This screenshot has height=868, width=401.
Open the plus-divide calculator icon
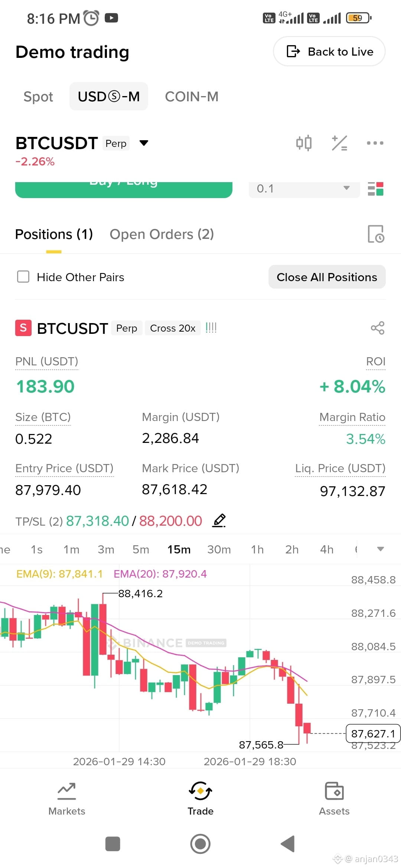(x=339, y=143)
